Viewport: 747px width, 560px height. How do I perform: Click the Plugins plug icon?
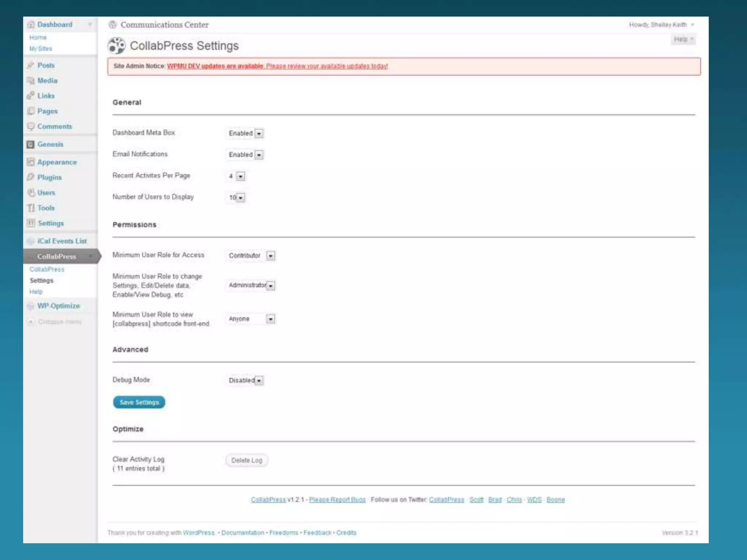pos(31,177)
